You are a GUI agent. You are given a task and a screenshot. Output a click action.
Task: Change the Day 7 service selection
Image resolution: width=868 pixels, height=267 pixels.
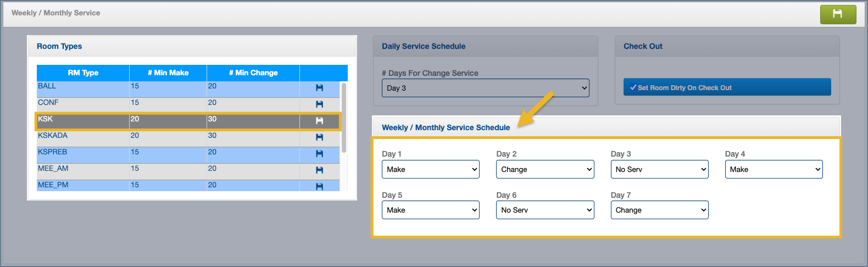pyautogui.click(x=659, y=210)
